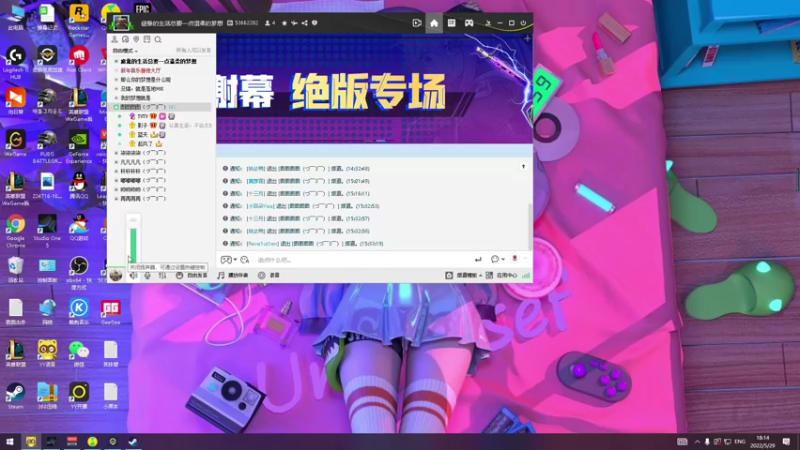Click the record button in bottom bar
This screenshot has width=800, height=450.
269,276
